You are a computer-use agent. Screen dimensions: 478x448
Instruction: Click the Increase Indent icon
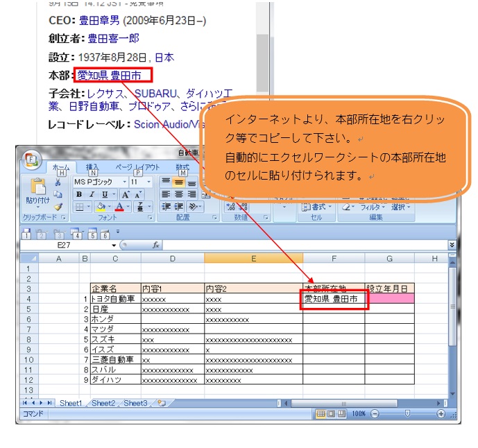point(179,207)
